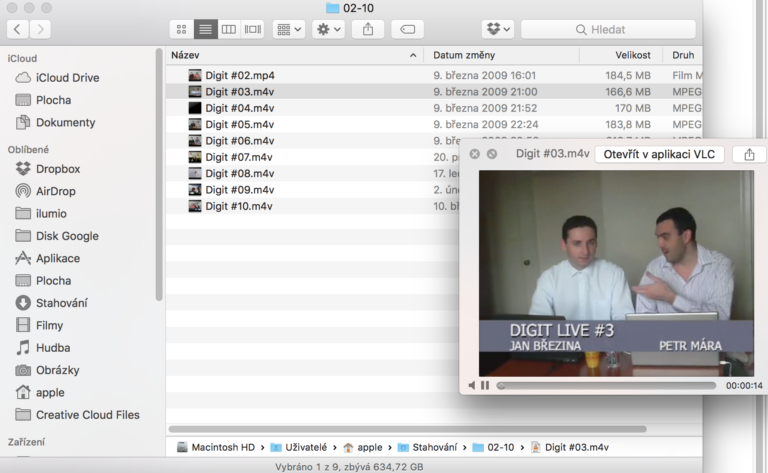This screenshot has height=473, width=768.
Task: Share video from Quick Look preview
Action: (749, 154)
